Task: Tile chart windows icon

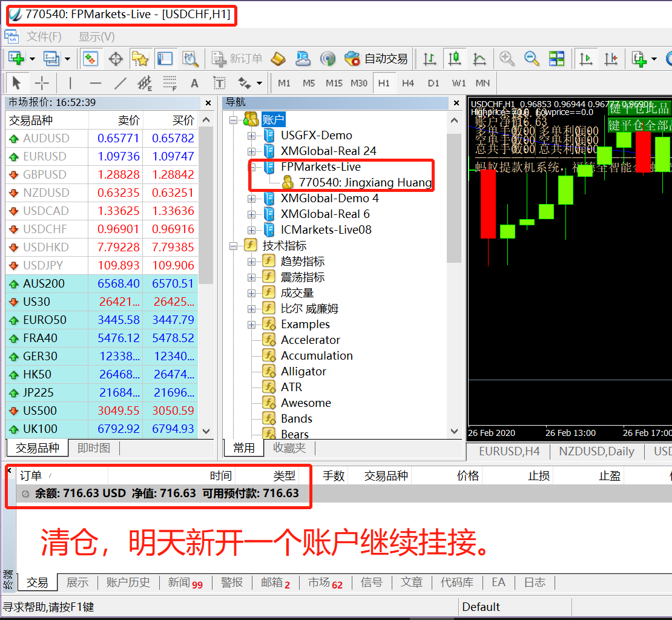Action: tap(556, 59)
